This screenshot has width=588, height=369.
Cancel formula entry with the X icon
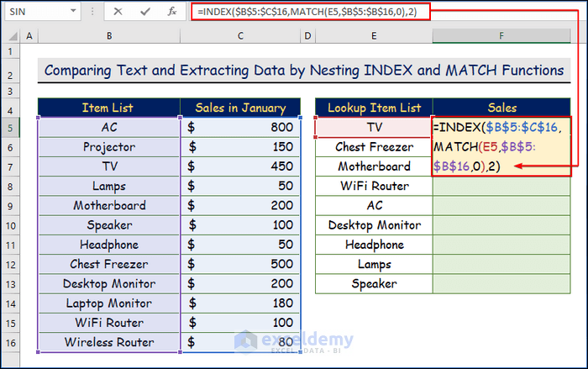[x=118, y=12]
